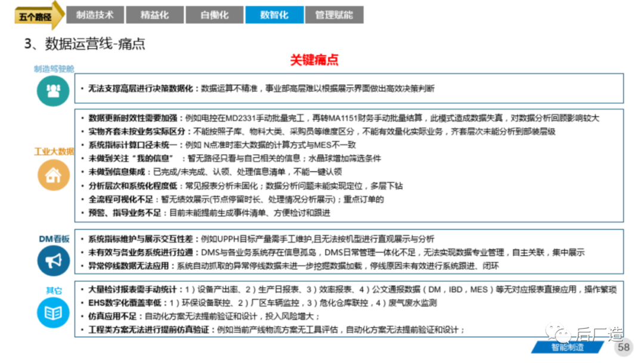Open the highlighted 数智化 tab
The width and height of the screenshot is (644, 363).
pos(274,15)
